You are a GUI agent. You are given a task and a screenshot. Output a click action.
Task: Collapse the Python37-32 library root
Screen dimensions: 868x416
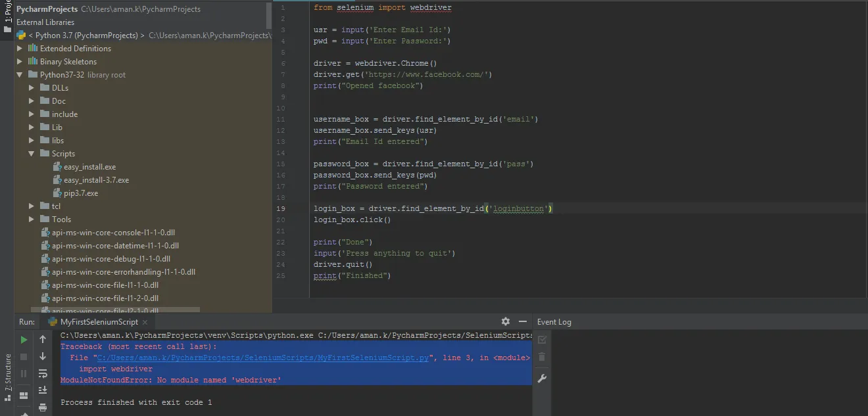(x=20, y=75)
